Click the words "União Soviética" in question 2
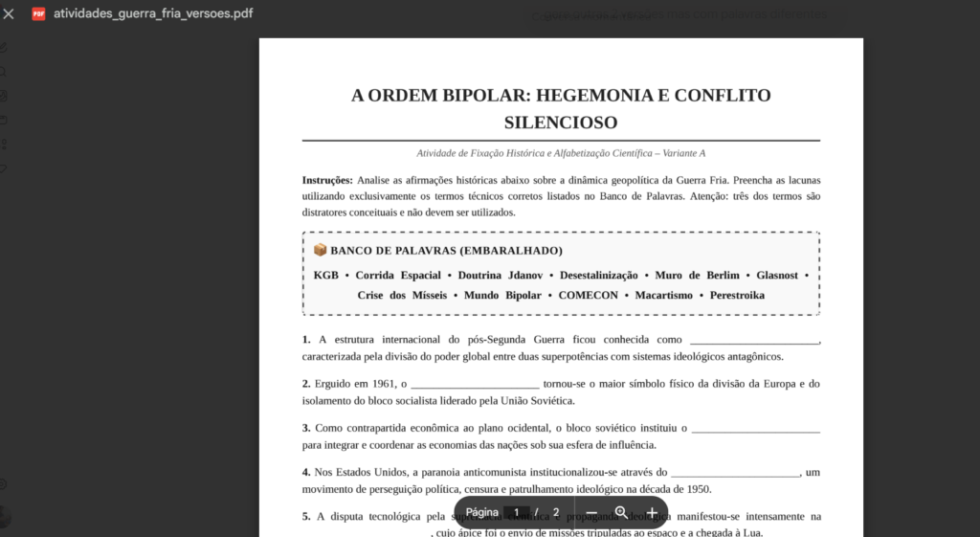 538,401
